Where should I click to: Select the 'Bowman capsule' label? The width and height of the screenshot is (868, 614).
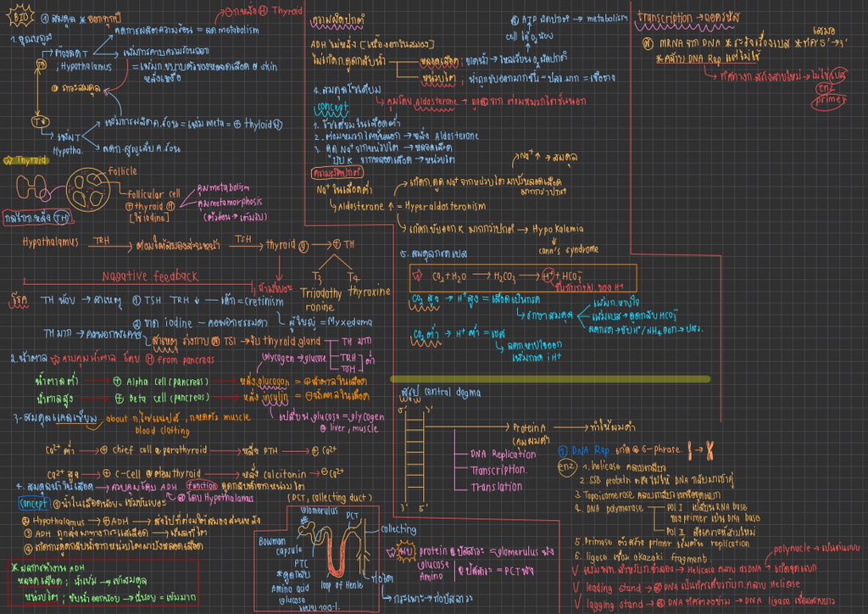coord(280,546)
